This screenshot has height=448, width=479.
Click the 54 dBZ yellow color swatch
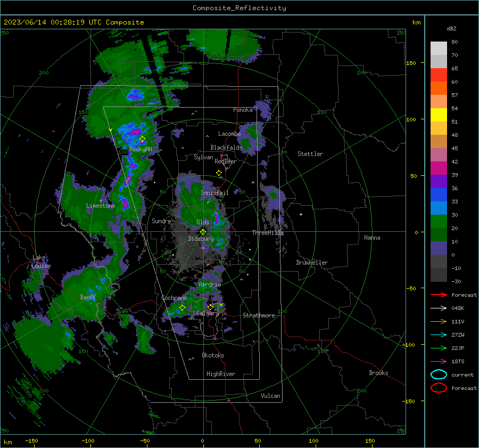coord(439,115)
